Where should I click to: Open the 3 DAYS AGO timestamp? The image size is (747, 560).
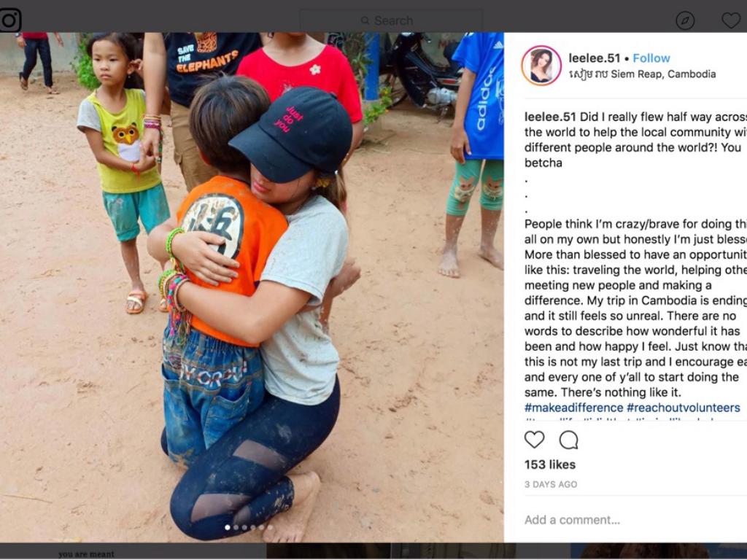tap(551, 484)
